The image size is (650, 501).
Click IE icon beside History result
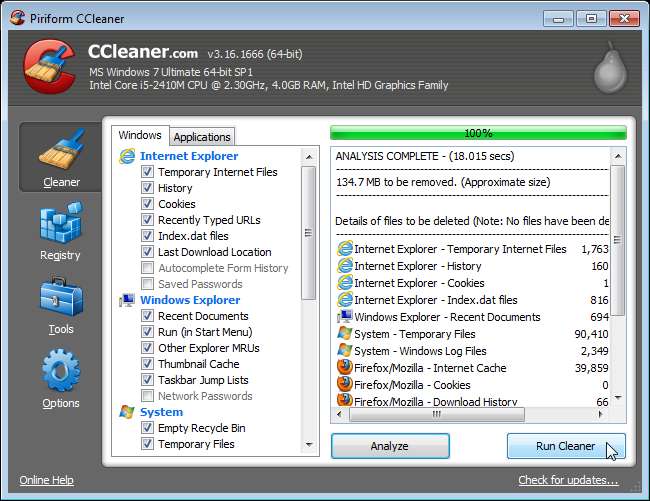(x=345, y=266)
